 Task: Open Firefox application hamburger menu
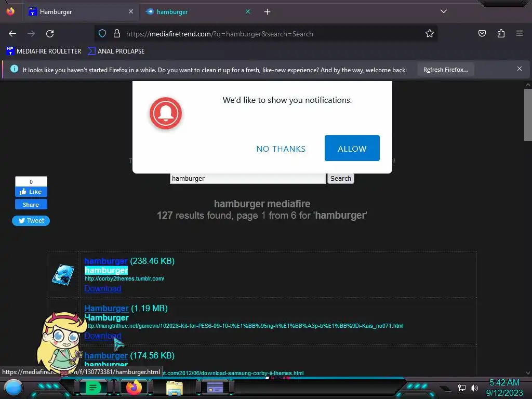coord(519,34)
